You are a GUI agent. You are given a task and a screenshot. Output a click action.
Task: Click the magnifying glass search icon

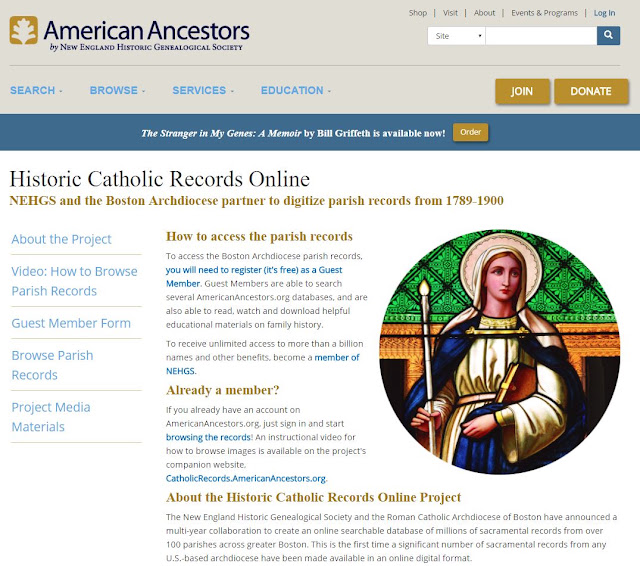(x=608, y=36)
